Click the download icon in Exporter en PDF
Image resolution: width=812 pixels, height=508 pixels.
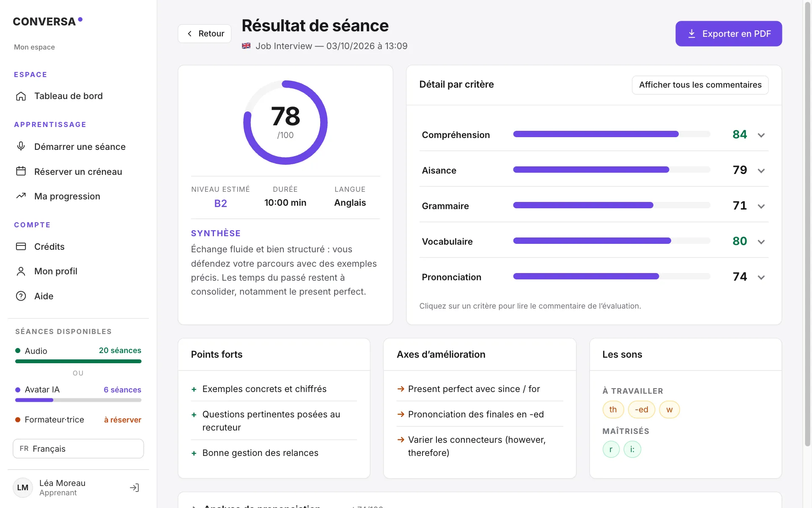[x=691, y=33]
